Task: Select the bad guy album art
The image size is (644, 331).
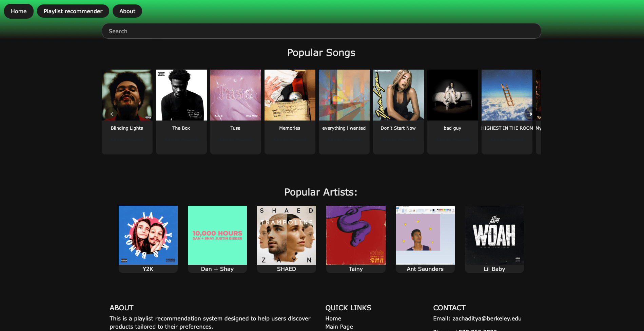Action: (x=453, y=95)
